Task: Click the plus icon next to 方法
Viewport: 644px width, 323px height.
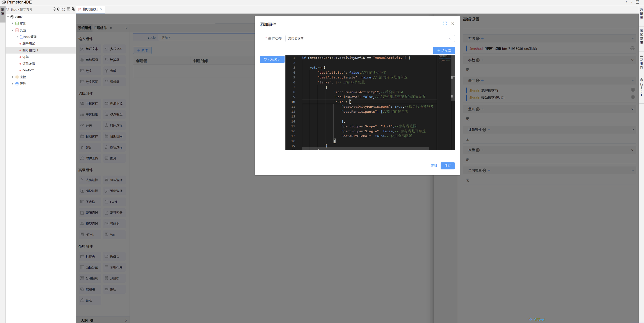Action: 482,39
